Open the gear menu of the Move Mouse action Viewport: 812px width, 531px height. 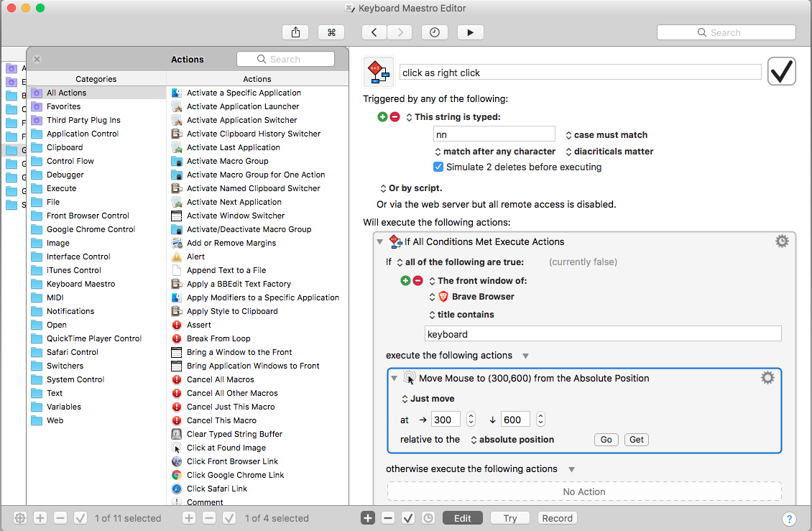tap(767, 378)
